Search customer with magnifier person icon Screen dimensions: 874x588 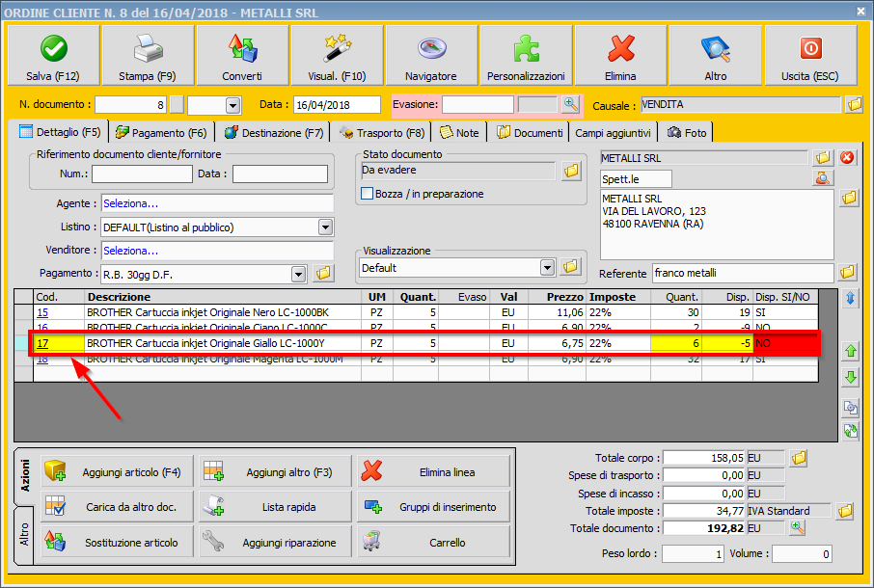point(823,178)
